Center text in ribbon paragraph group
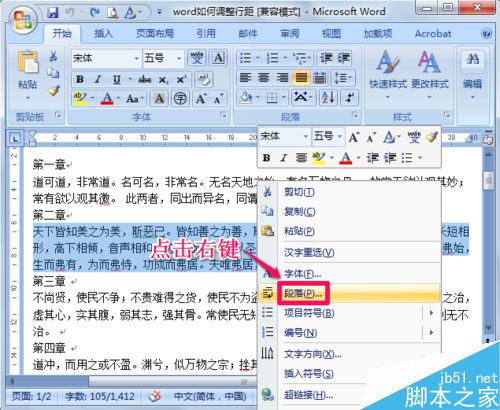The height and width of the screenshot is (410, 500). tap(264, 78)
